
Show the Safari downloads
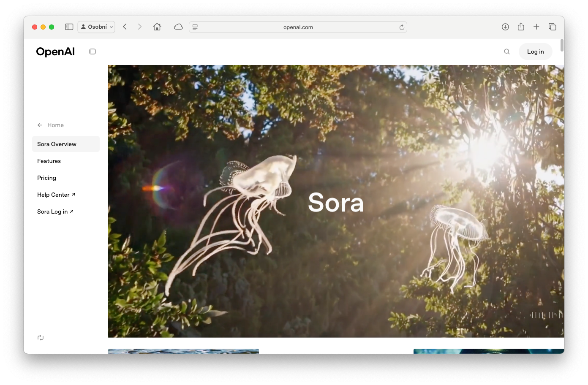pos(505,27)
